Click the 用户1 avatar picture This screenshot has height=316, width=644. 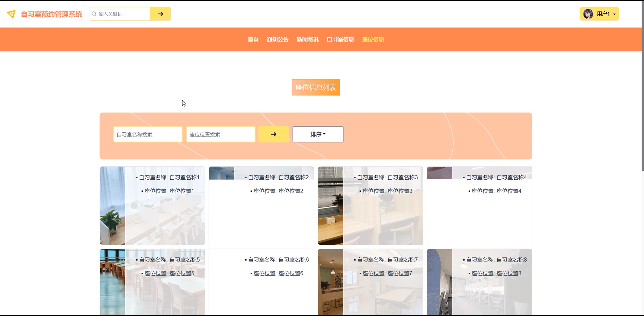click(x=588, y=14)
